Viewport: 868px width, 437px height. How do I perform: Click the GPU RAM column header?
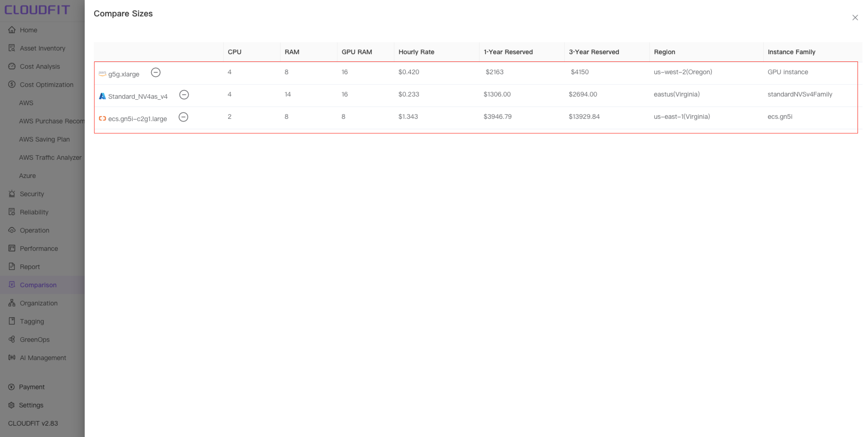pyautogui.click(x=357, y=52)
